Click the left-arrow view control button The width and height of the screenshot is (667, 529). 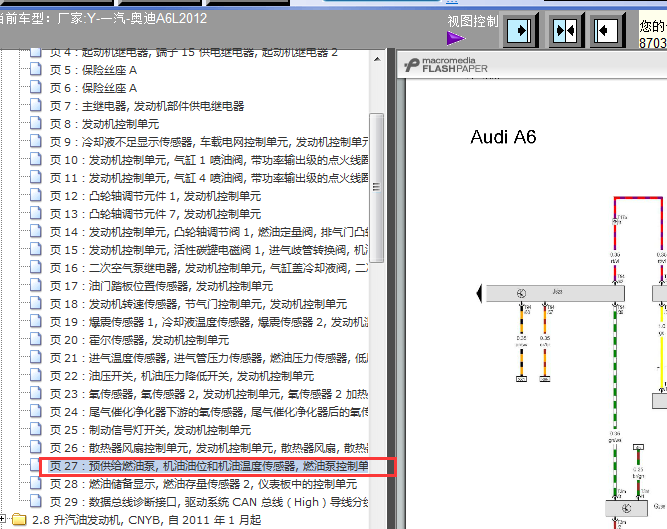(607, 30)
